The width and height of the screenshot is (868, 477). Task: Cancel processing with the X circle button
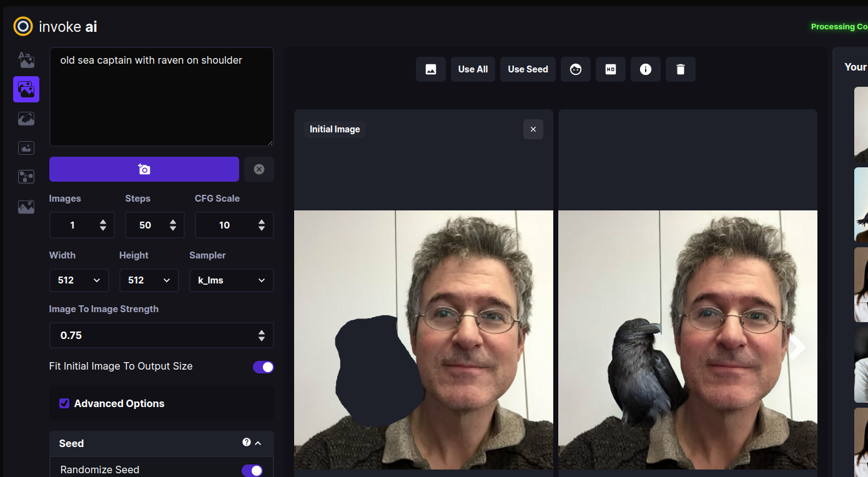coord(259,169)
